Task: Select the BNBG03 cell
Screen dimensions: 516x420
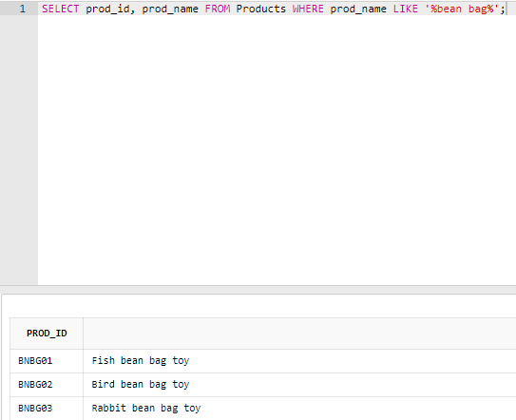Action: click(x=47, y=409)
